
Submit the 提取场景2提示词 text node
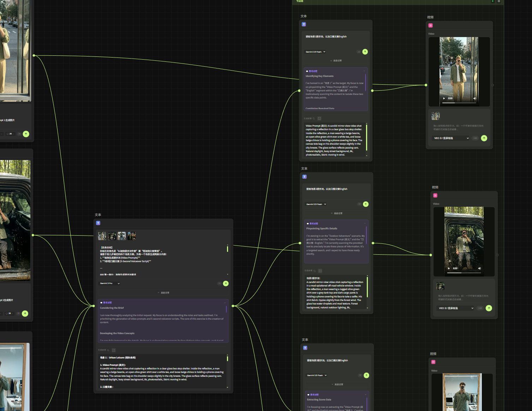[366, 204]
